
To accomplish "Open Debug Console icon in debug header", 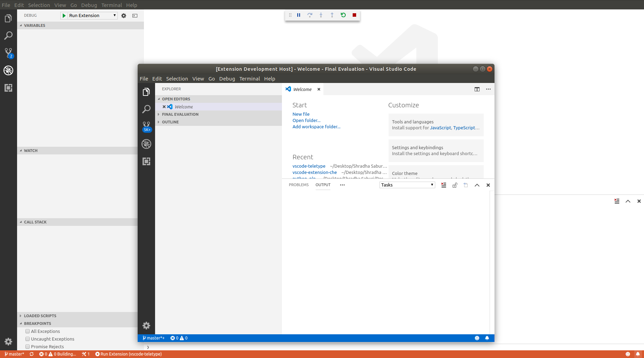I will (135, 16).
